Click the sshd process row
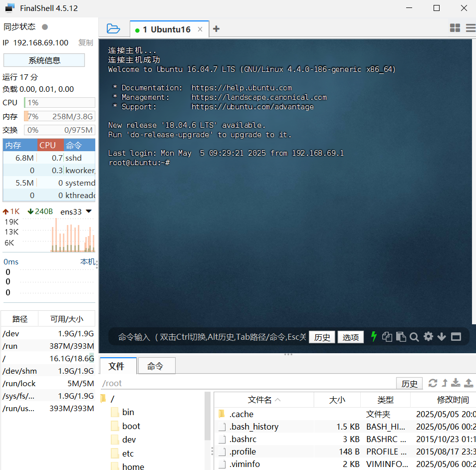This screenshot has width=476, height=470. click(x=49, y=158)
